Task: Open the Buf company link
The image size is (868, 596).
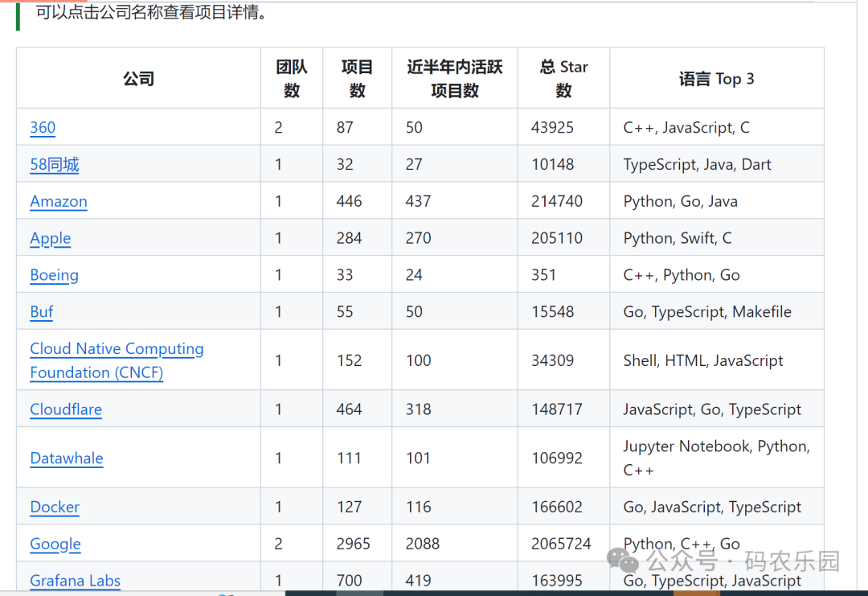Action: (42, 312)
